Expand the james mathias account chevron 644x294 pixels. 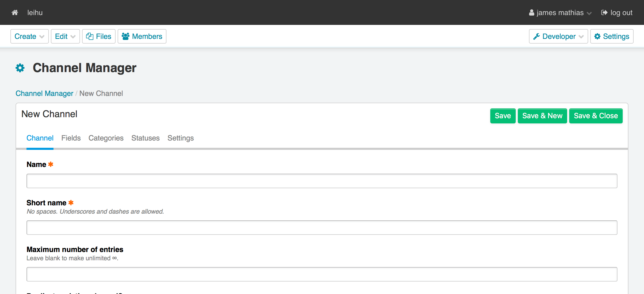(x=589, y=13)
